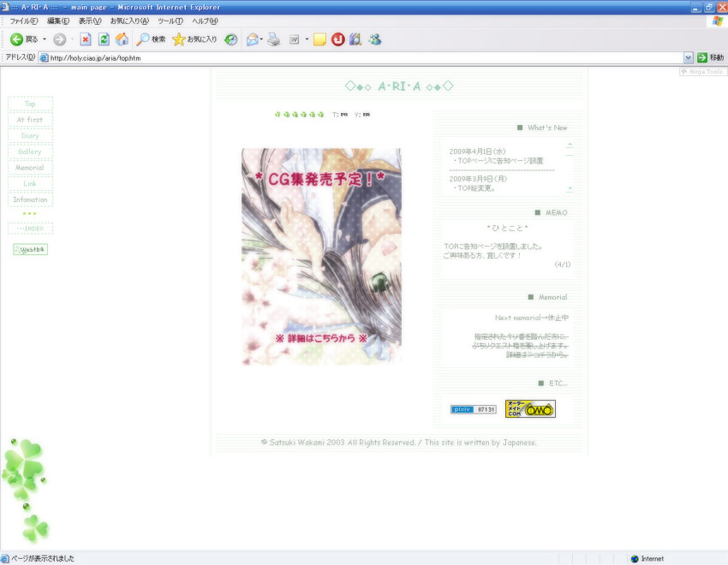
Task: Click the yellow note toolbar icon
Action: [x=319, y=39]
